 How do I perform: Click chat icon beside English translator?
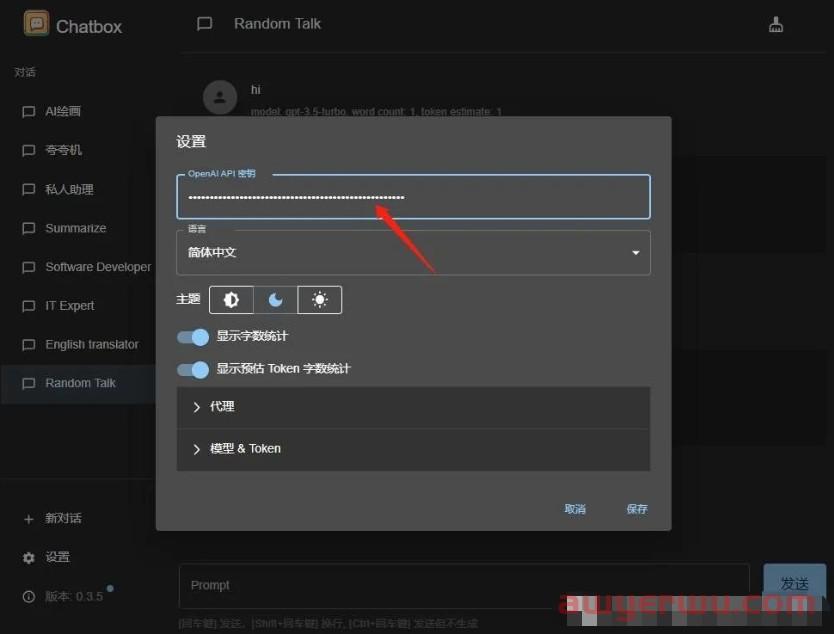coord(28,345)
